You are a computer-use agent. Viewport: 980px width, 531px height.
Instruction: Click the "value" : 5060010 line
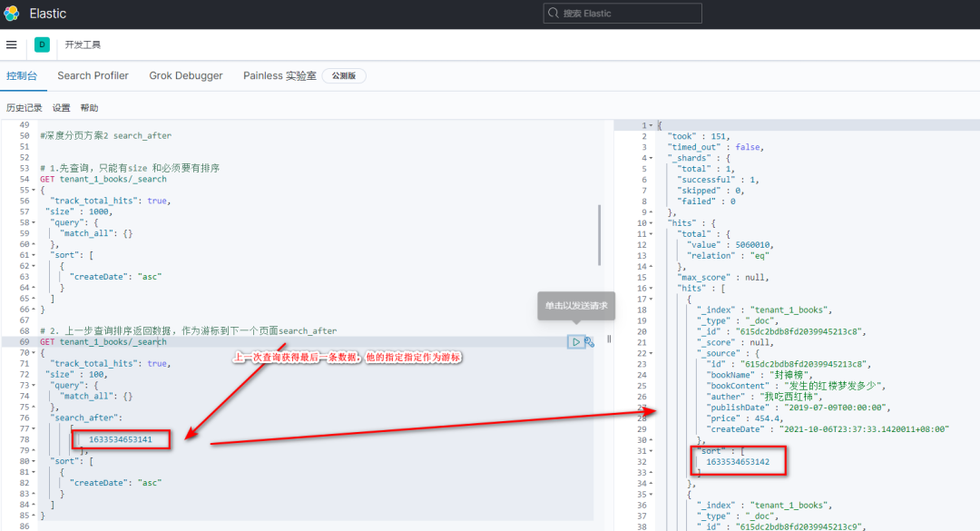click(730, 245)
